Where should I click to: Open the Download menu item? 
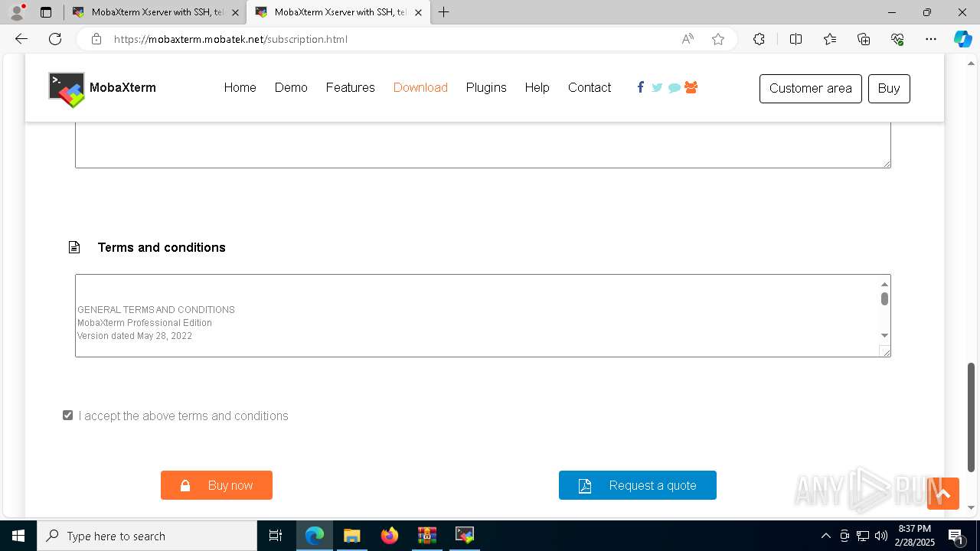[420, 87]
